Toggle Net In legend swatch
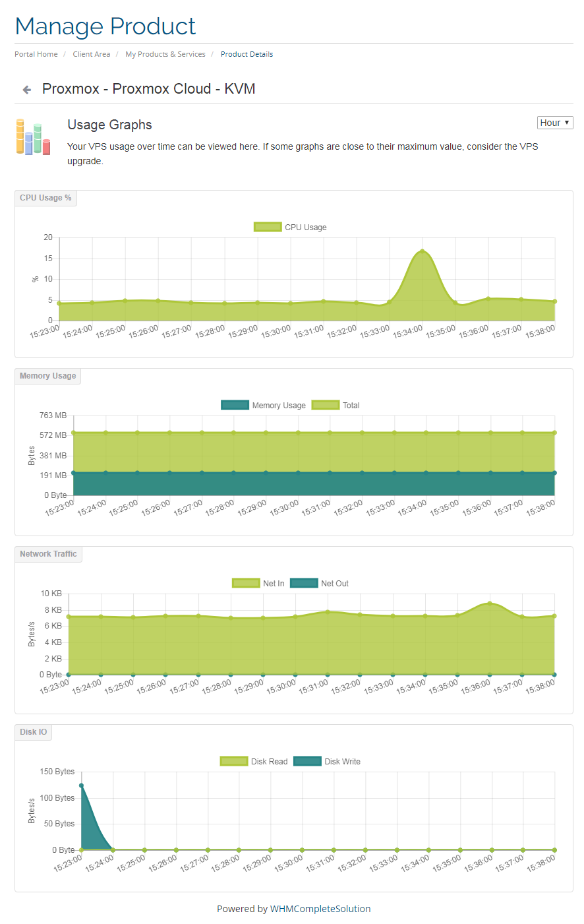The image size is (584, 924). coord(246,583)
